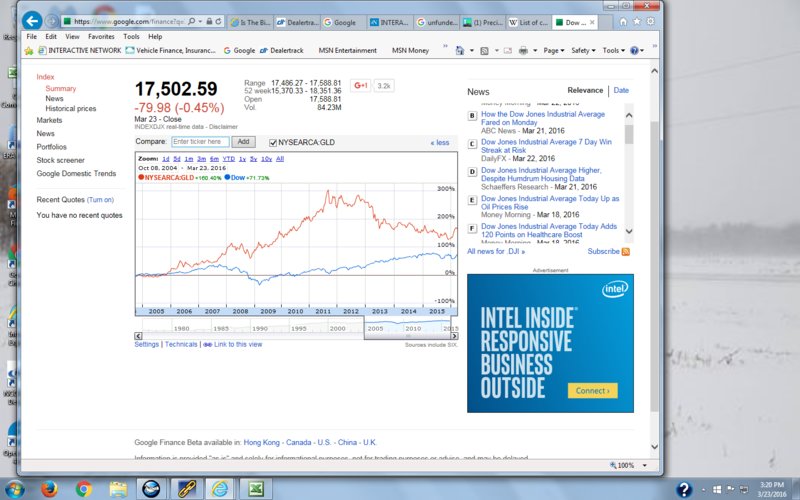Click the chart timeline right scroll arrow
800x500 pixels.
click(x=454, y=336)
